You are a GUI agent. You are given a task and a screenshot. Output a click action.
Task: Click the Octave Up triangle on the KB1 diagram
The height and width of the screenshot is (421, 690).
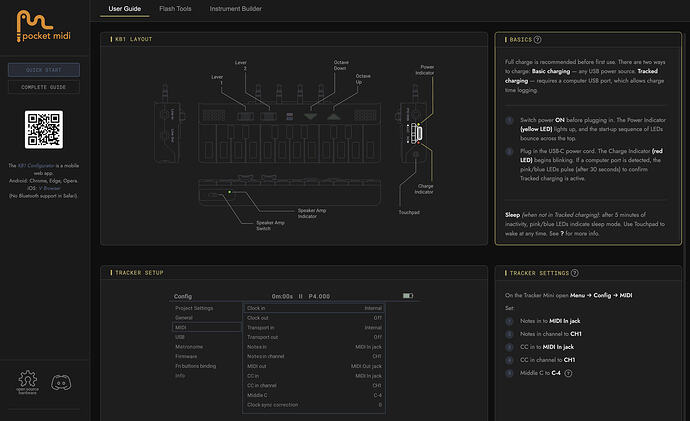(x=334, y=117)
